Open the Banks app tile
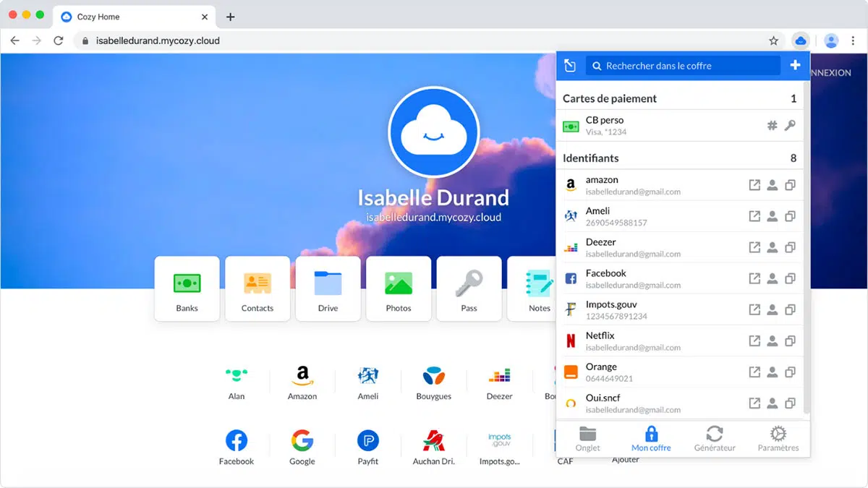Image resolution: width=868 pixels, height=488 pixels. pos(187,288)
